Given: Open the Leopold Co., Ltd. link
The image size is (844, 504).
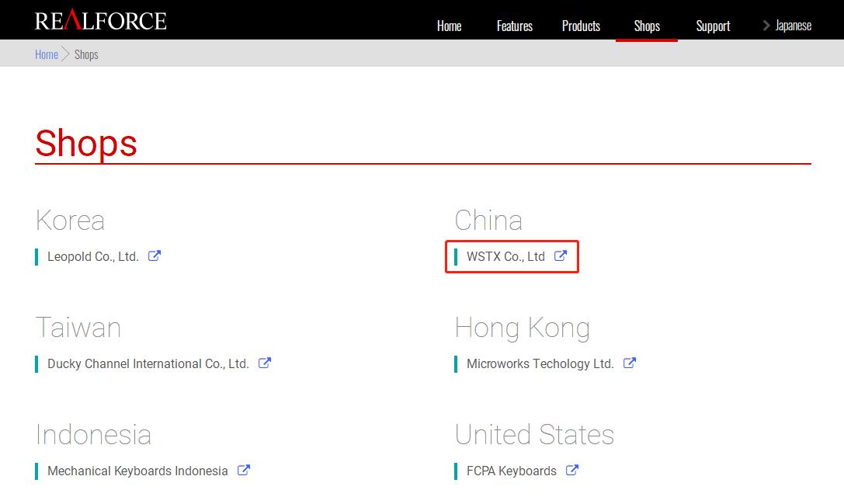Looking at the screenshot, I should click(93, 256).
